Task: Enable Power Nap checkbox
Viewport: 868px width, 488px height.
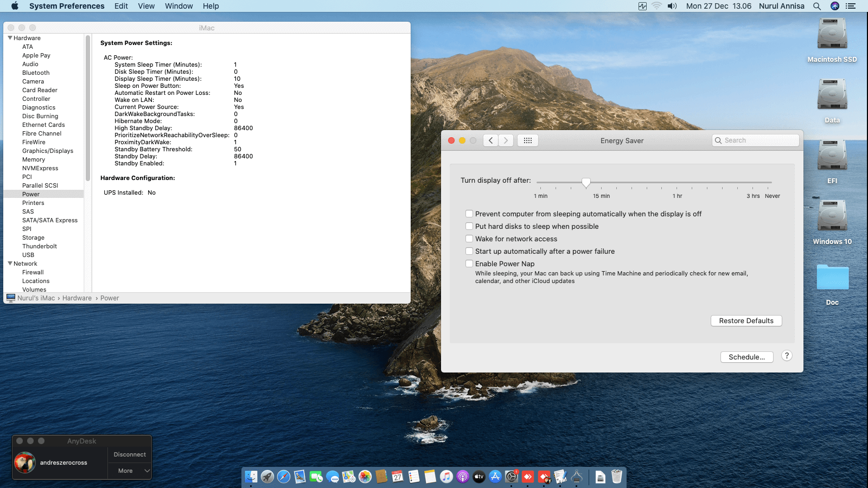Action: (x=469, y=264)
